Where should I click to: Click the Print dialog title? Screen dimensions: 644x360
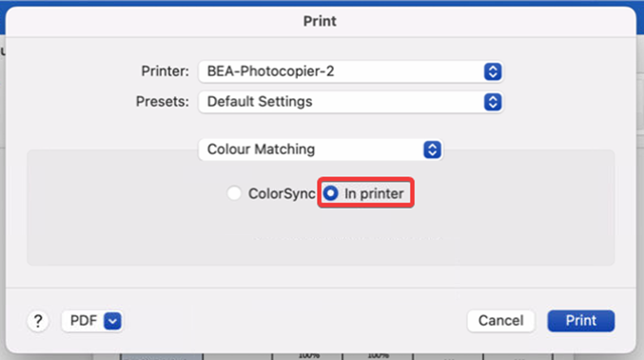[320, 21]
